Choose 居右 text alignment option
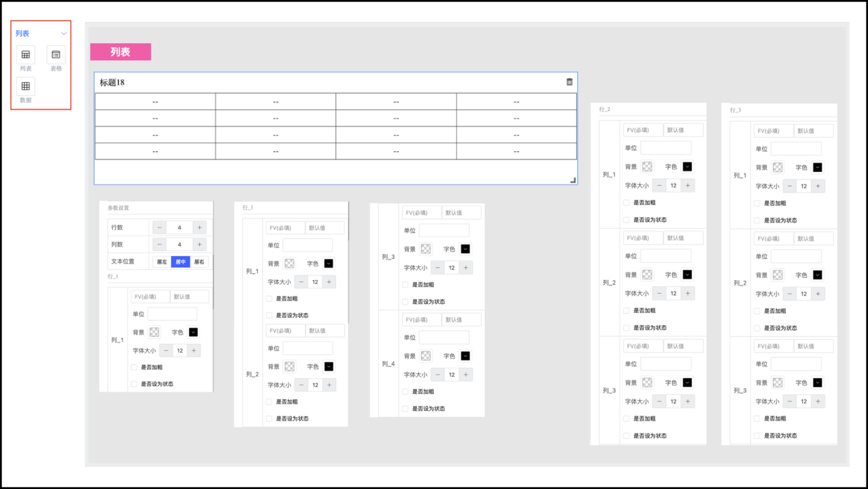 [199, 262]
